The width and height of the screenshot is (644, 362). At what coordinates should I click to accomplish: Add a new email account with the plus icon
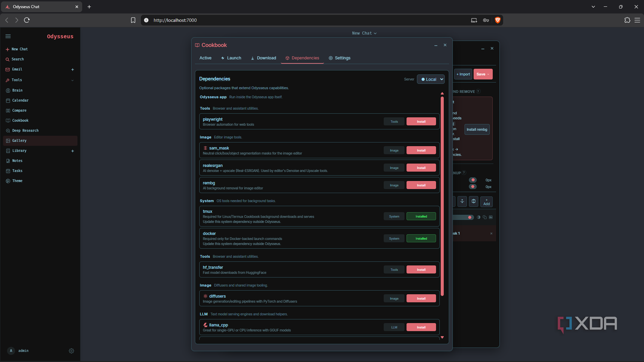[73, 69]
